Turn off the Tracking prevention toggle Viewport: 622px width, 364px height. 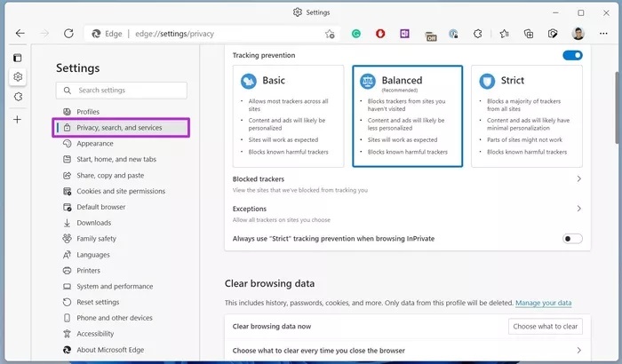pyautogui.click(x=572, y=55)
